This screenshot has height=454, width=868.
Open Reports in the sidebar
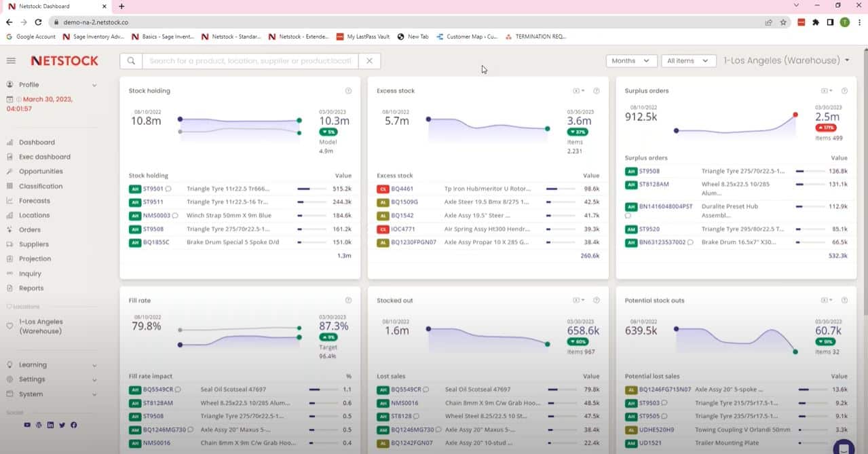(31, 288)
